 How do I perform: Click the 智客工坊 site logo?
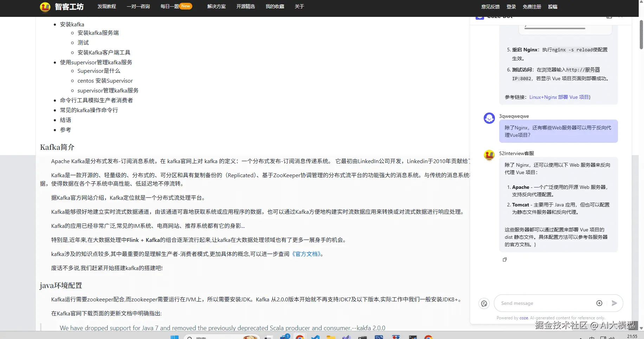click(x=62, y=7)
